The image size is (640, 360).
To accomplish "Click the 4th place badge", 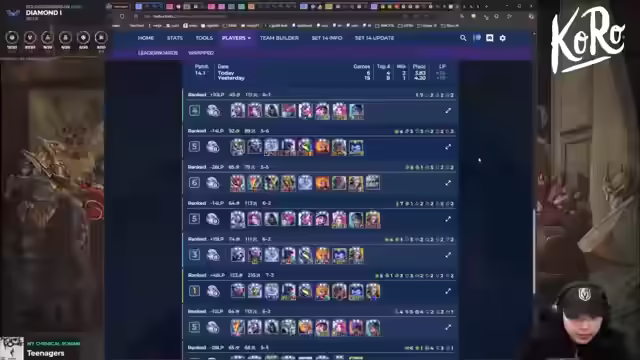I will click(x=194, y=111).
